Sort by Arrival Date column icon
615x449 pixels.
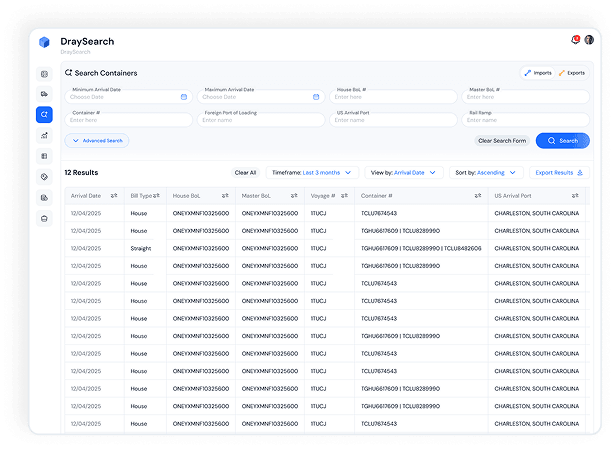pyautogui.click(x=114, y=196)
